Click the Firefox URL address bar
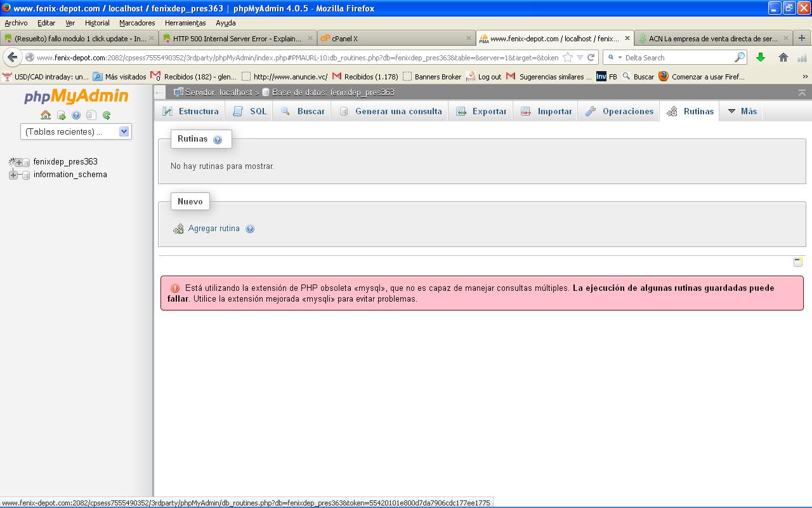This screenshot has width=812, height=508. (x=297, y=57)
